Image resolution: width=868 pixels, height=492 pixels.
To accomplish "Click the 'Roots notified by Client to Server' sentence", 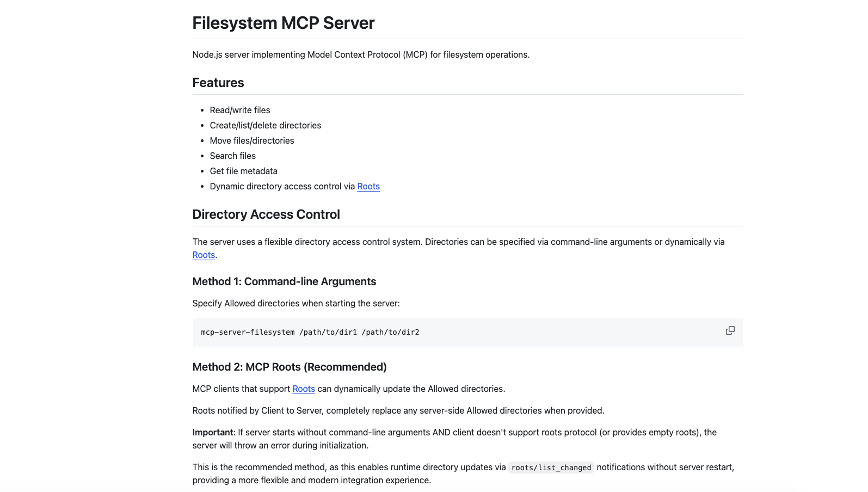I will click(398, 410).
